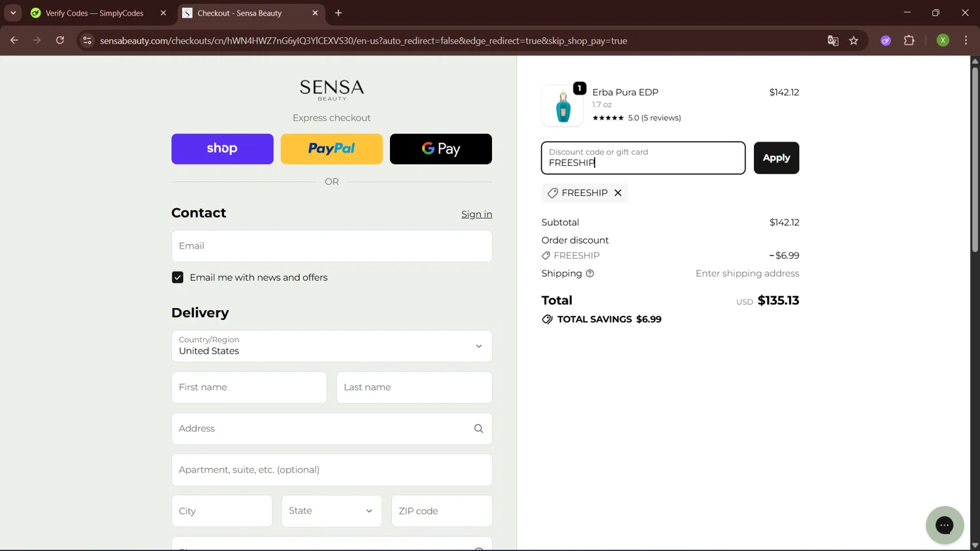
Task: Click the vertical page scrollbar
Action: (975, 159)
